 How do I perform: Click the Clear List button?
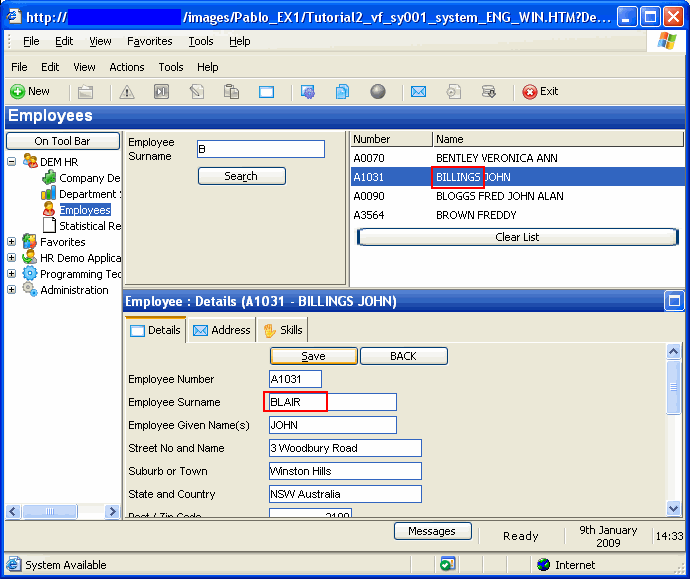point(517,237)
